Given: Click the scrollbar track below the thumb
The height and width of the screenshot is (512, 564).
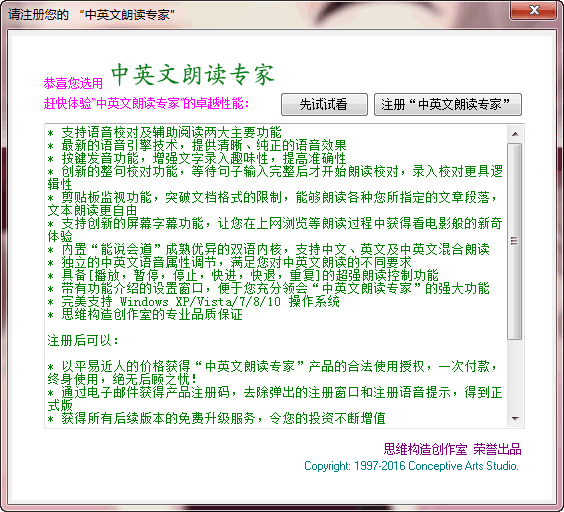Looking at the screenshot, I should (515, 375).
